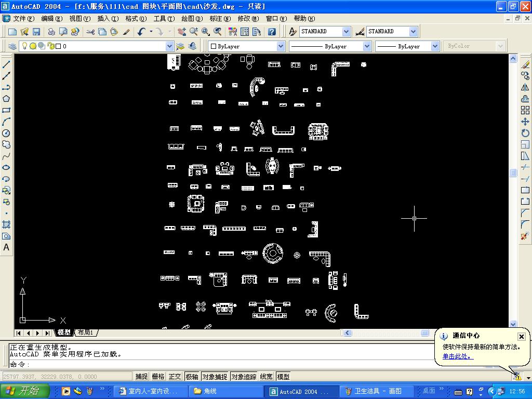
Task: Toggle 对象捕捉 object snap
Action: 215,377
